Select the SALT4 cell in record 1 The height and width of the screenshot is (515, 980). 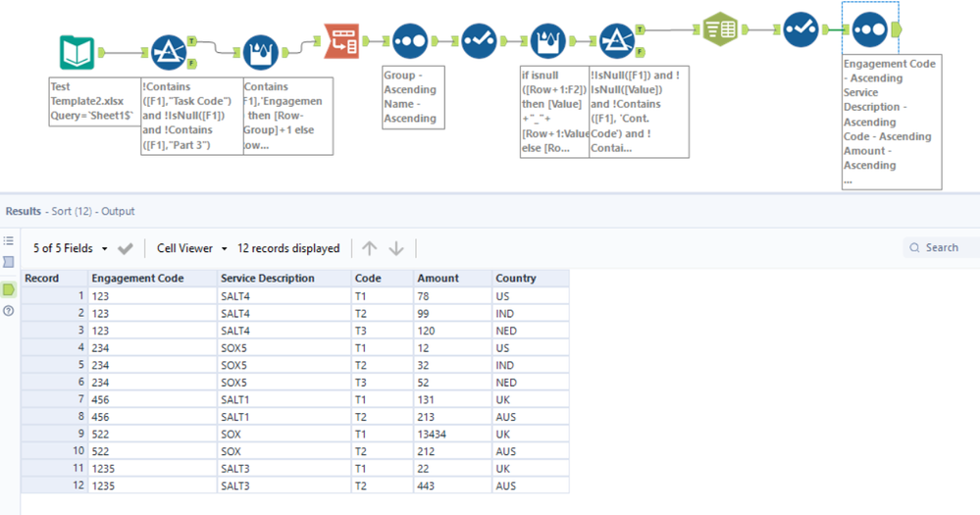pos(284,296)
